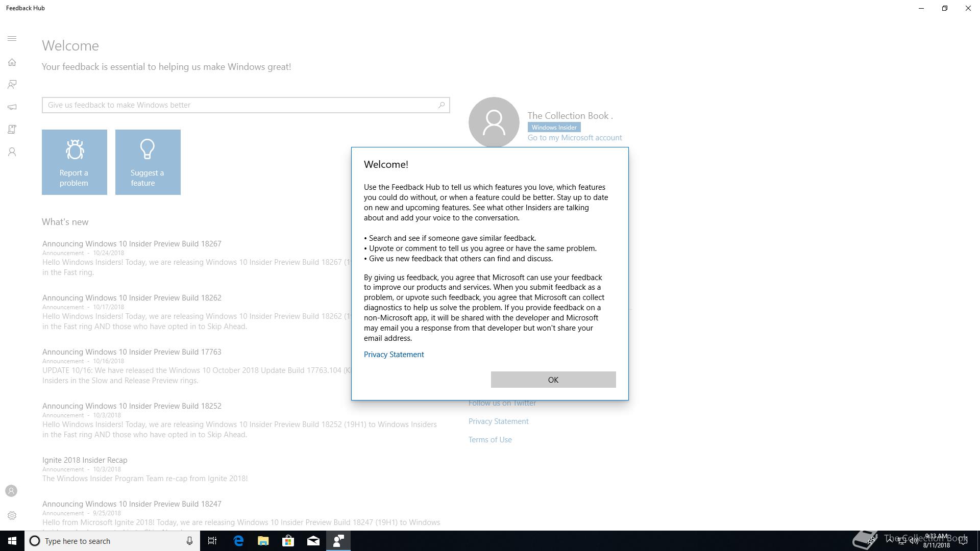Open the hamburger navigation menu

[12, 39]
